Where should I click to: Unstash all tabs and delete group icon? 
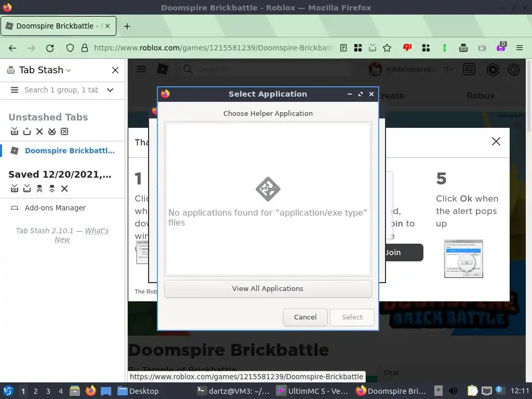tap(39, 188)
